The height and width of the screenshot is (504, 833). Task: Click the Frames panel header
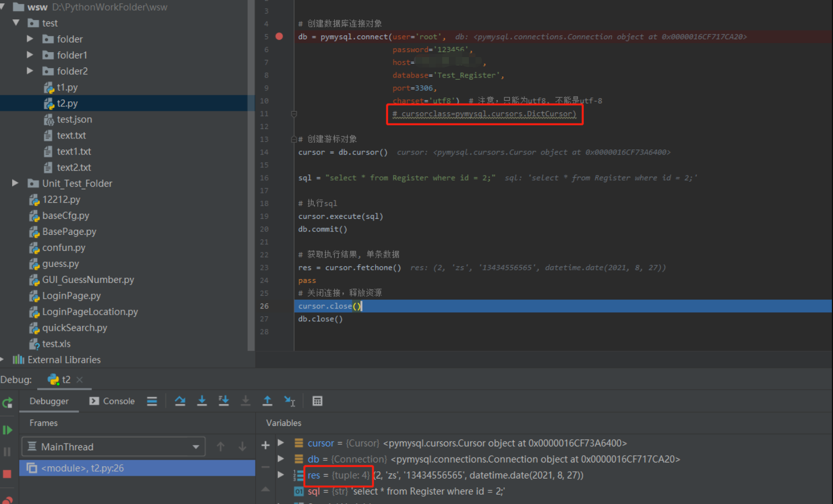pos(43,423)
